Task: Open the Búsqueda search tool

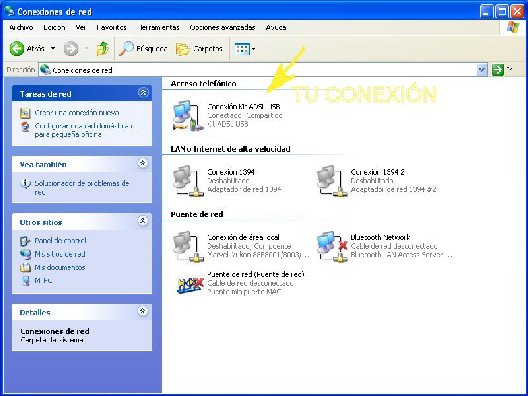Action: pos(143,49)
